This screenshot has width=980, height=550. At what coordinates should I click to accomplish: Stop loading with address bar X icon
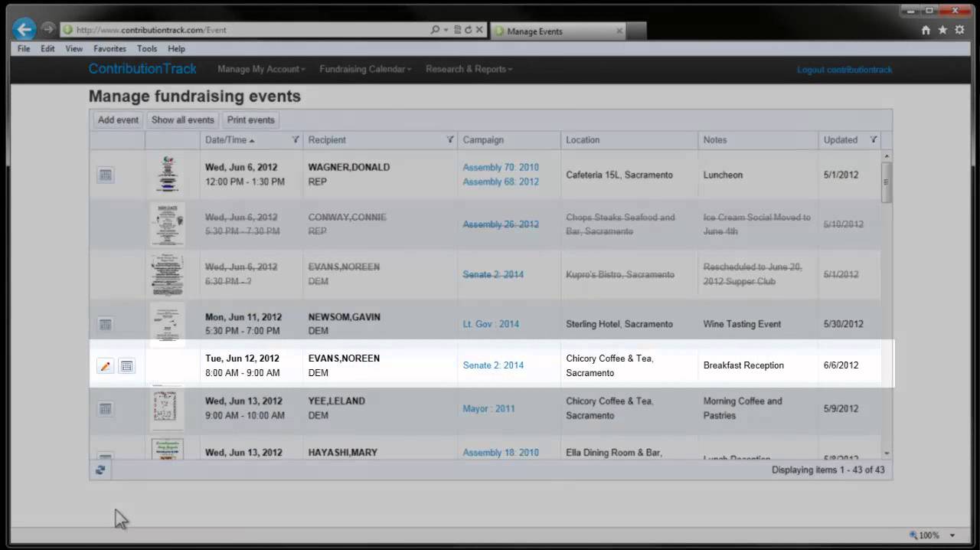479,30
